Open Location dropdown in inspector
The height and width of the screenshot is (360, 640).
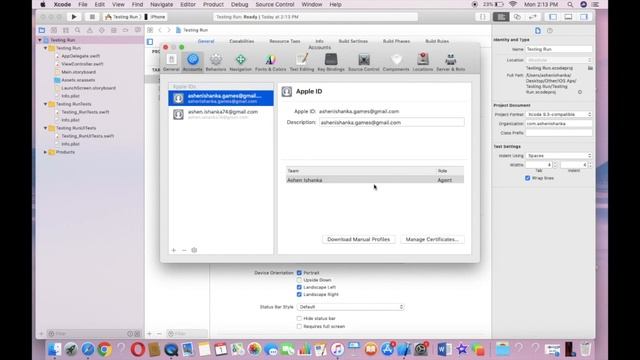pos(559,60)
